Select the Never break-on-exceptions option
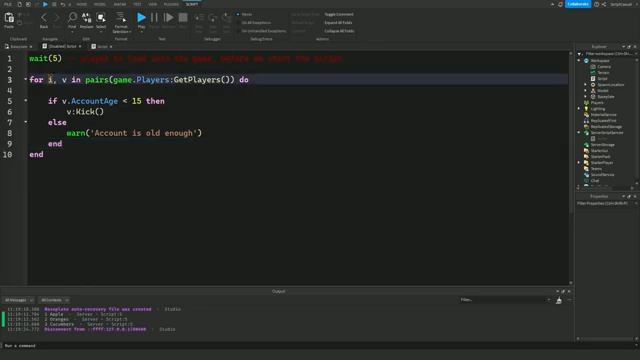Viewport: 640px width, 360px height. [x=244, y=14]
